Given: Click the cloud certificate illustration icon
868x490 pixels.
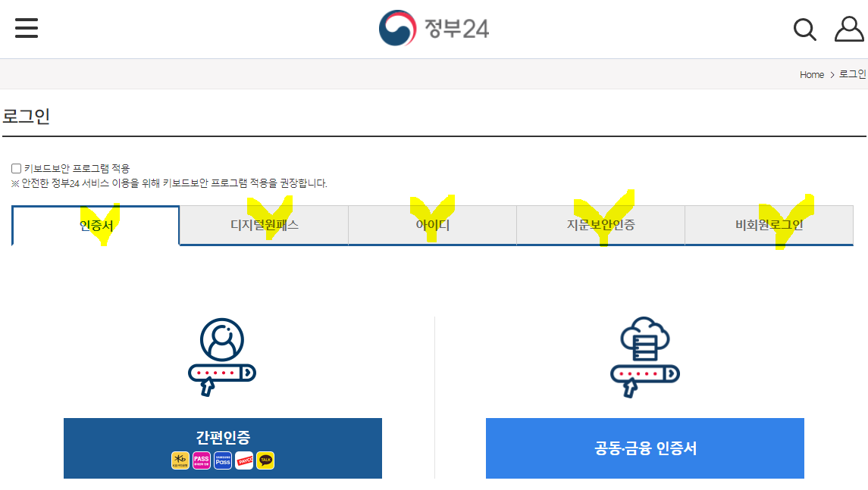Looking at the screenshot, I should 645,357.
